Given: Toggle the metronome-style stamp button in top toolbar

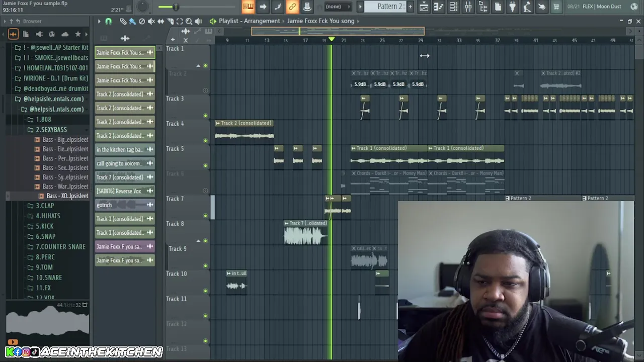Looking at the screenshot, I should [306, 7].
